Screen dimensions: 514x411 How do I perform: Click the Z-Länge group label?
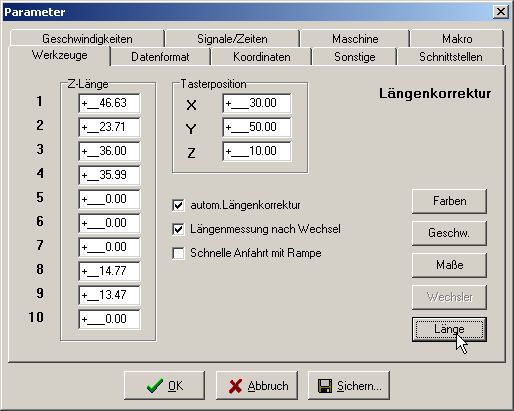(88, 84)
